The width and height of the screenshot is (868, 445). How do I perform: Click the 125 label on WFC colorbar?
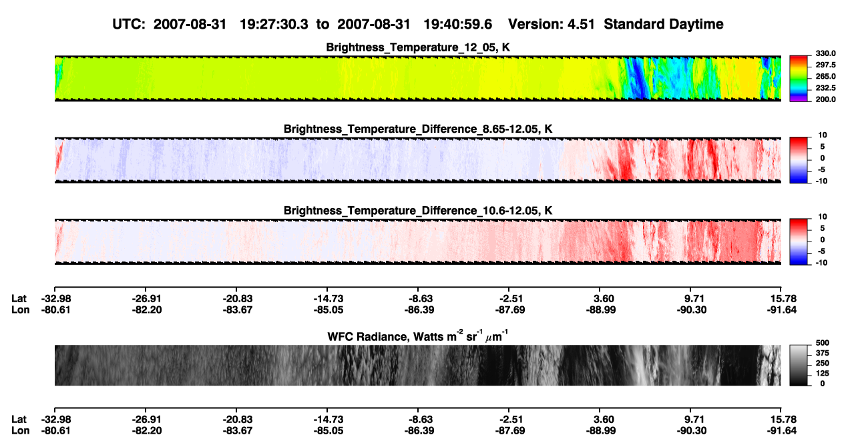823,374
